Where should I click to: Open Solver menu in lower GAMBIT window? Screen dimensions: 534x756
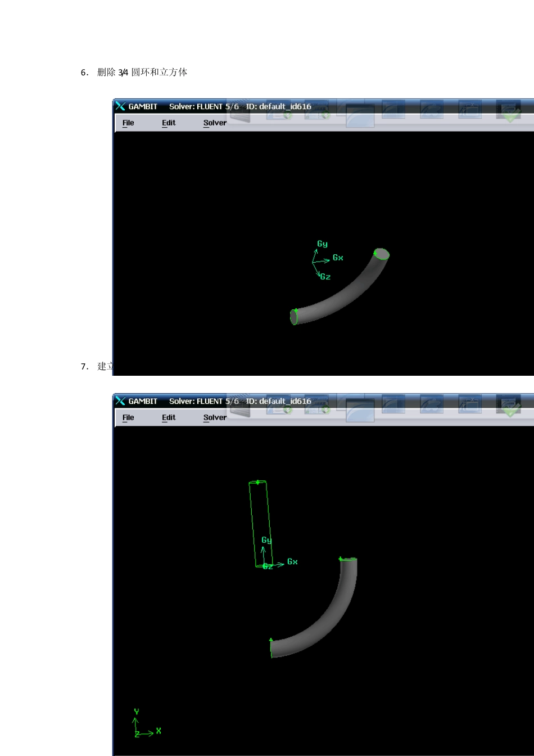(x=215, y=417)
